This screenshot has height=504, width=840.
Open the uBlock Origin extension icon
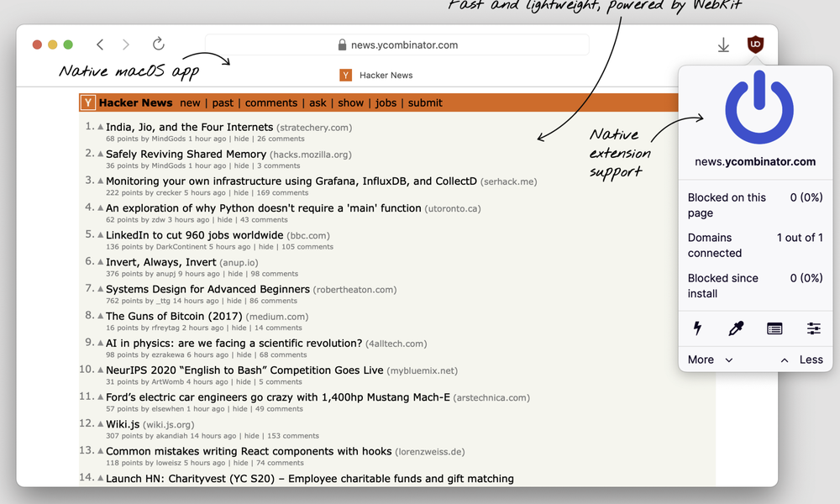(x=754, y=45)
